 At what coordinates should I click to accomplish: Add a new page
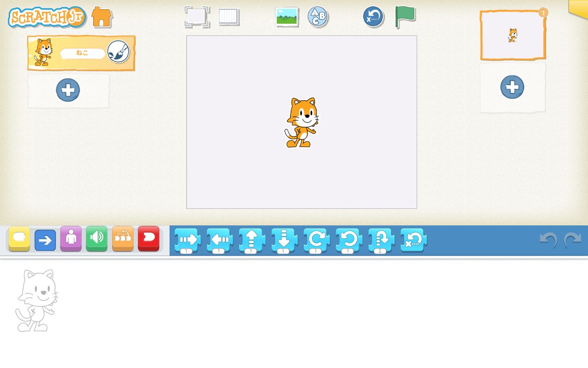(x=513, y=87)
